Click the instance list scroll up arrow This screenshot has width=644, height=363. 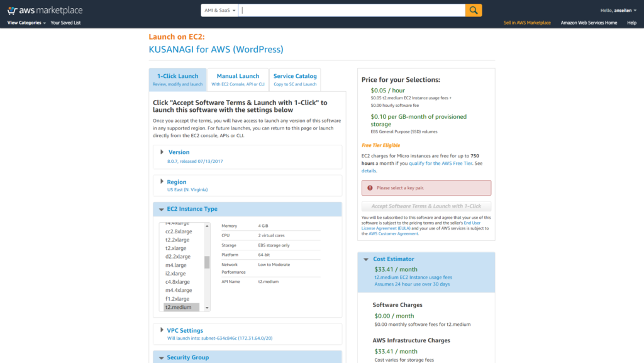click(207, 226)
